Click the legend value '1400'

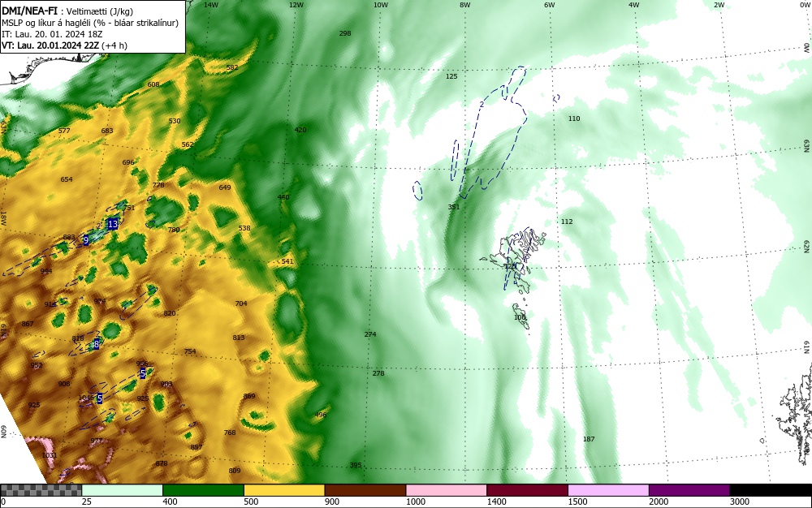[496, 502]
